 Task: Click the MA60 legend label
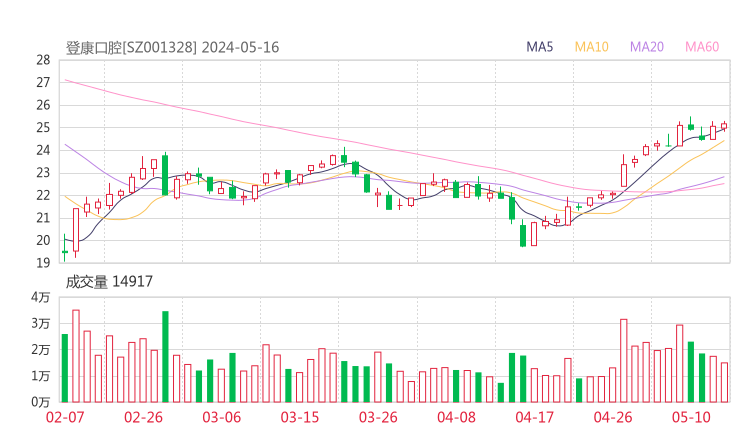pos(702,47)
